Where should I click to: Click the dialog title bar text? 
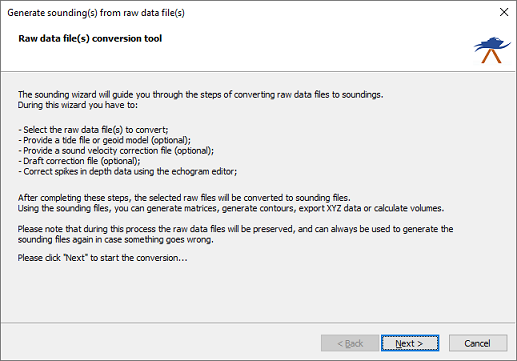(x=96, y=13)
